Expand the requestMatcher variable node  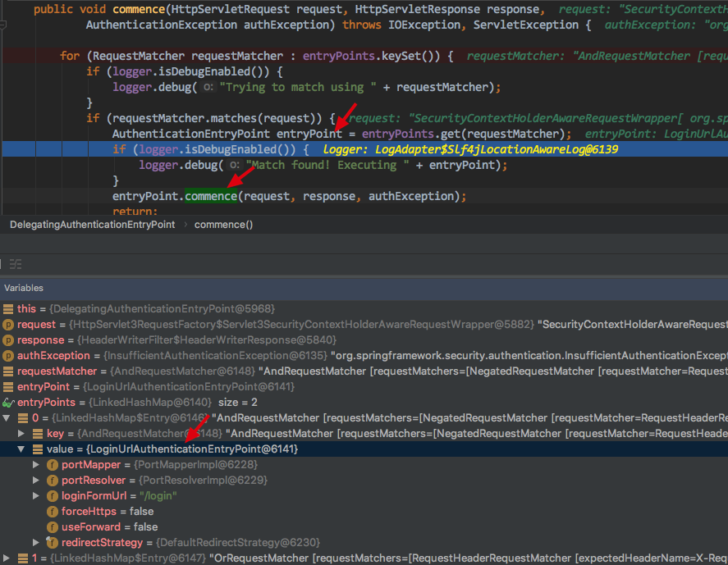click(7, 371)
